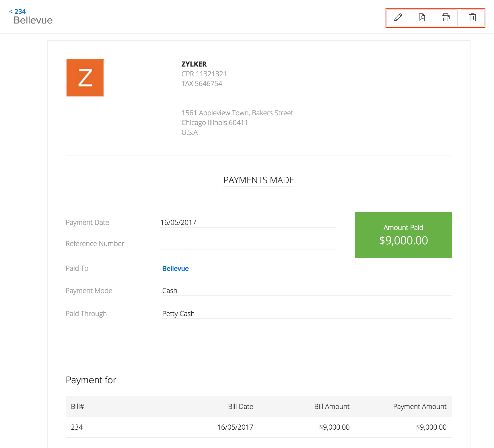This screenshot has height=448, width=494.
Task: Select the Payment Mode field showing Cash
Action: (170, 291)
